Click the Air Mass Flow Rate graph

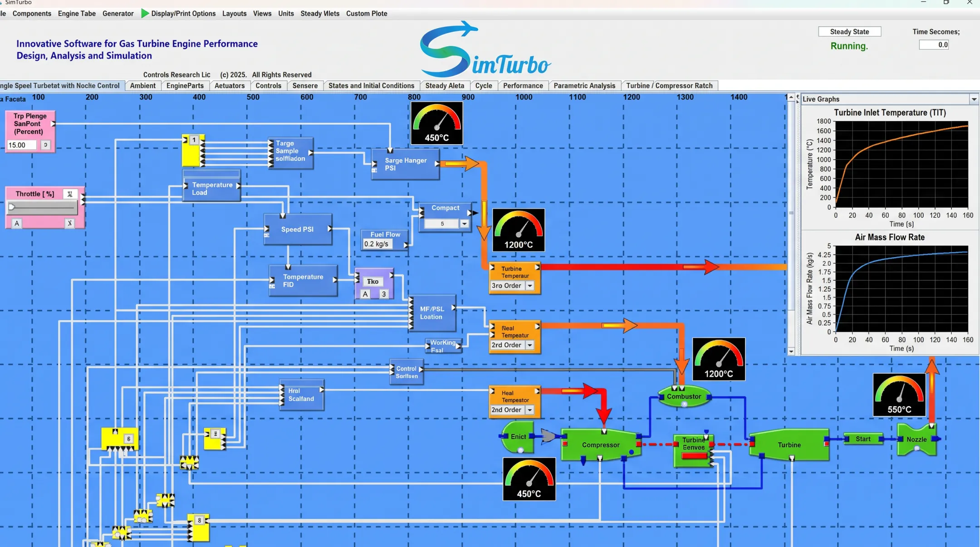(x=902, y=289)
